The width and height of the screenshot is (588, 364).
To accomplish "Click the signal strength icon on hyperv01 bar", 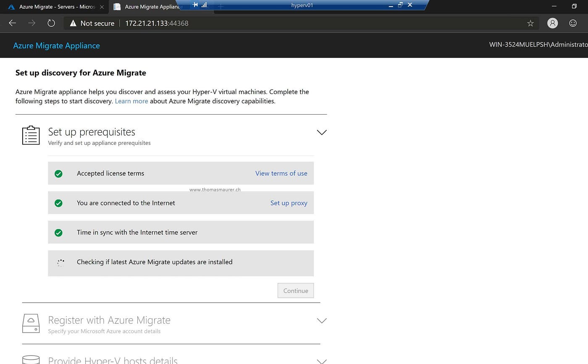I will (x=204, y=5).
